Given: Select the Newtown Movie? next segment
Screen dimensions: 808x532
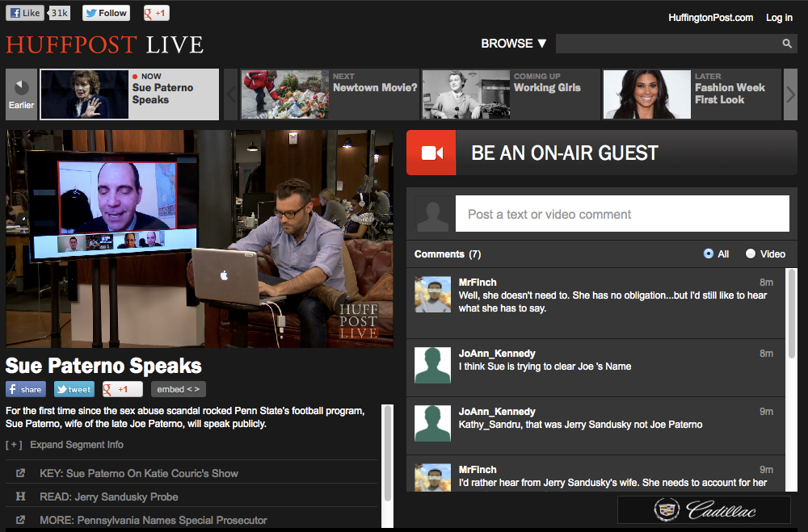Looking at the screenshot, I should coord(330,94).
